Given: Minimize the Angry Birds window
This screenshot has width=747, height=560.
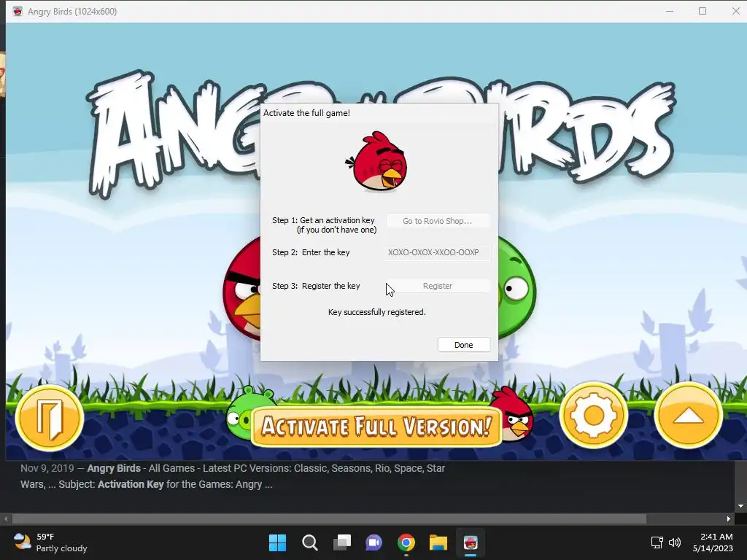Looking at the screenshot, I should point(670,11).
